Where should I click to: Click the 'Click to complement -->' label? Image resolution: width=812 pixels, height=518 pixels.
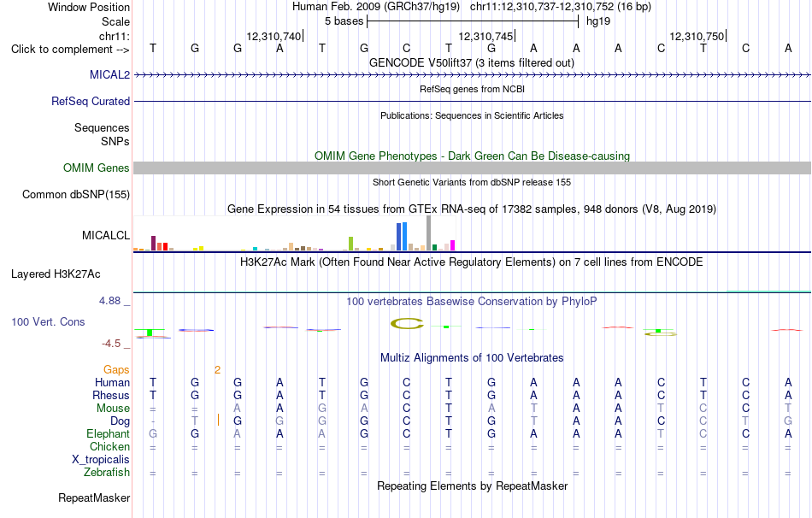click(x=70, y=50)
